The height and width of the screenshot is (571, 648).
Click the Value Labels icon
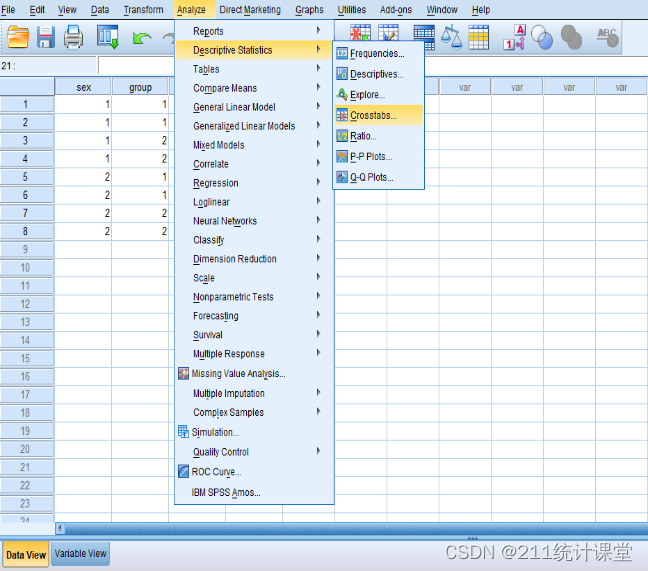pos(515,37)
